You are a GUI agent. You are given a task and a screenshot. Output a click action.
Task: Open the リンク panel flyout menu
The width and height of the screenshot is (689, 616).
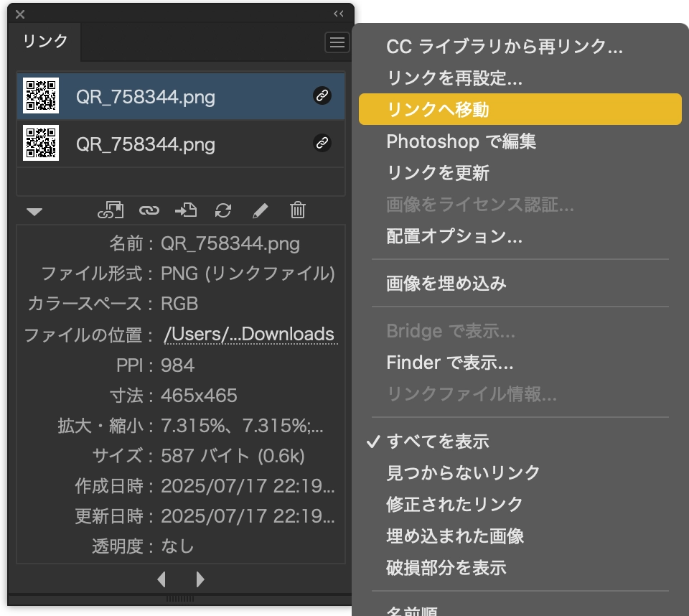337,42
